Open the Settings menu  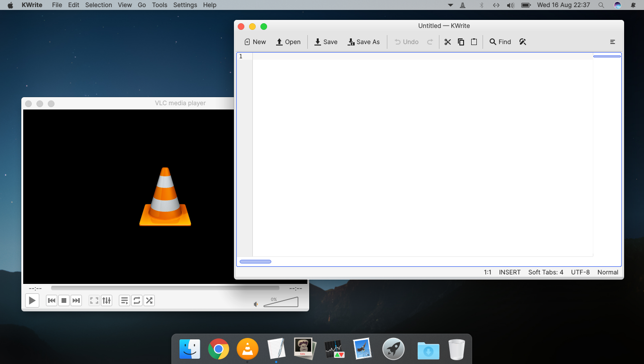pos(185,5)
